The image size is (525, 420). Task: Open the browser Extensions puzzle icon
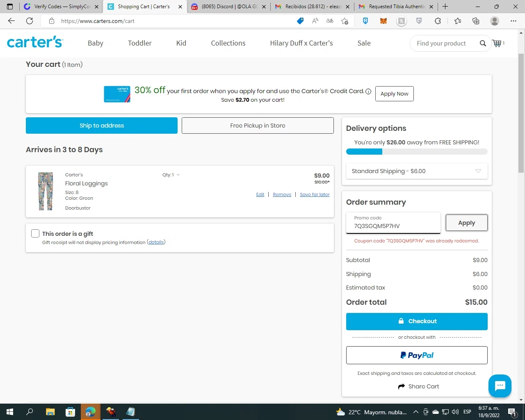(x=438, y=21)
